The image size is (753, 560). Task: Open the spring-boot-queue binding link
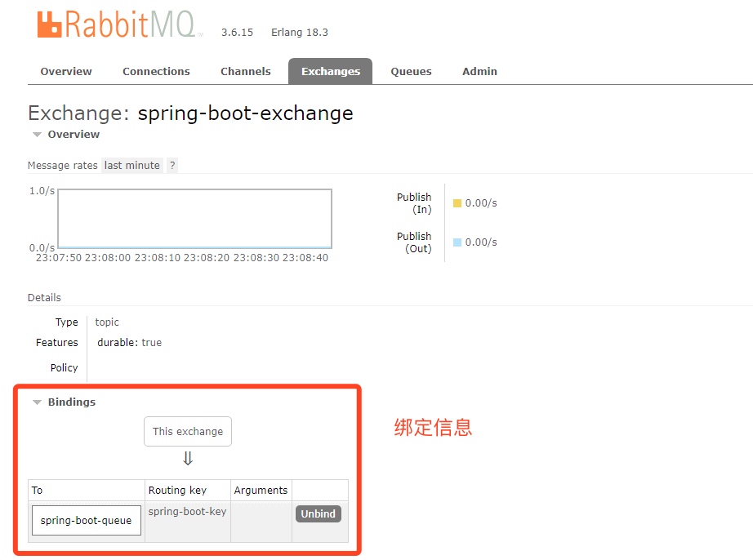86,520
